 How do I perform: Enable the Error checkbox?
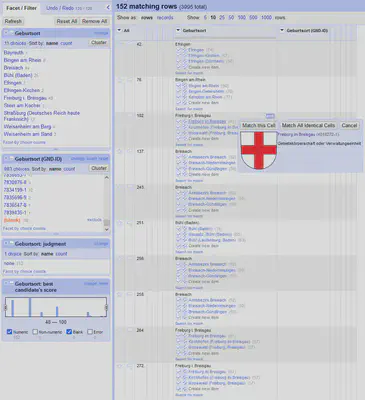[x=90, y=332]
